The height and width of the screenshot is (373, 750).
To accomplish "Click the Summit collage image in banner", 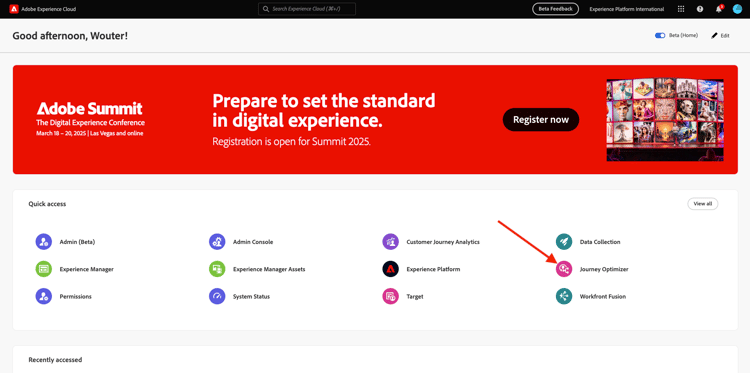I will [665, 120].
